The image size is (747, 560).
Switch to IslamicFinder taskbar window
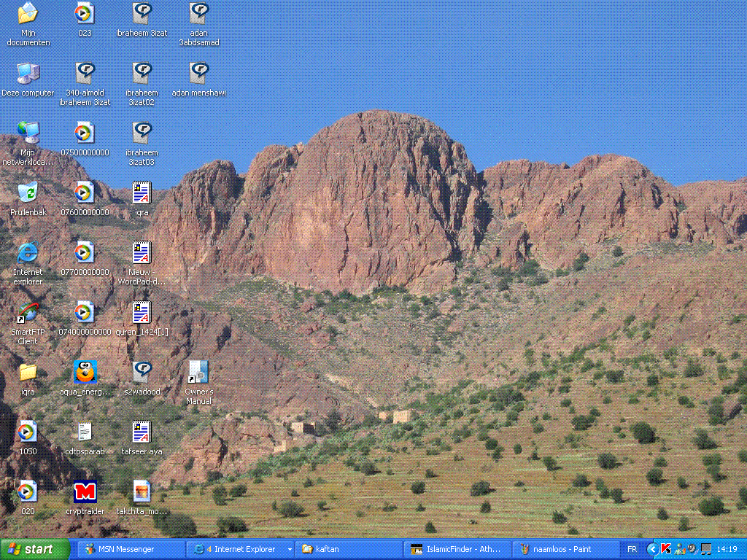(456, 549)
